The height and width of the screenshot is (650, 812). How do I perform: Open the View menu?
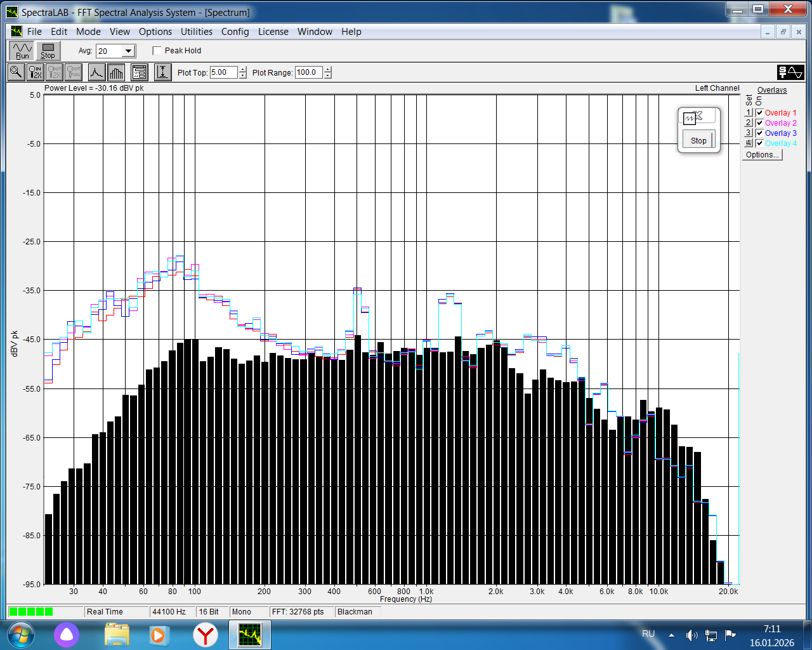click(119, 32)
